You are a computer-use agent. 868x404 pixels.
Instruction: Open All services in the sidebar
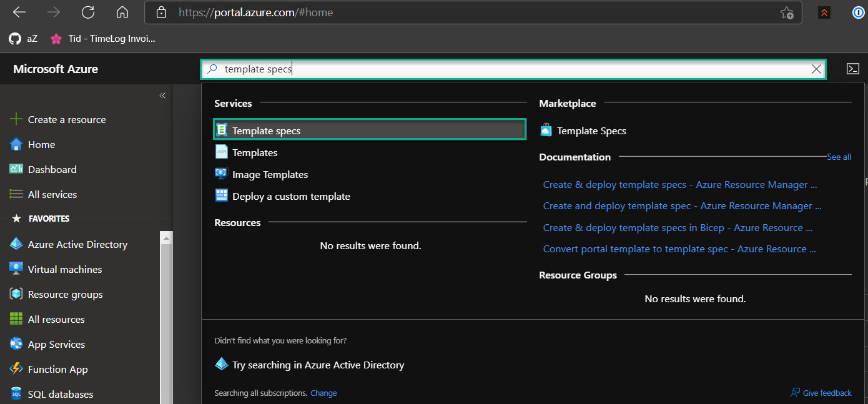[x=43, y=194]
